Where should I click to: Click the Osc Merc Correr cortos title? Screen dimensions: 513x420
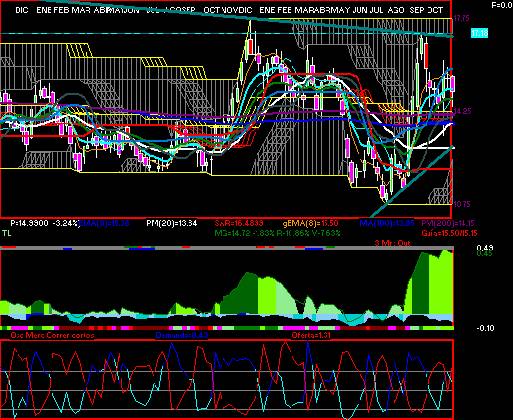pos(52,335)
